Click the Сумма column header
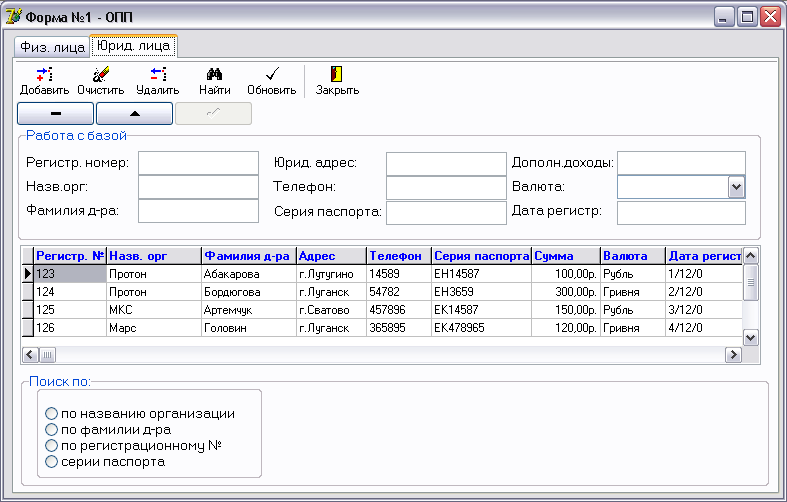This screenshot has width=787, height=502. point(565,256)
